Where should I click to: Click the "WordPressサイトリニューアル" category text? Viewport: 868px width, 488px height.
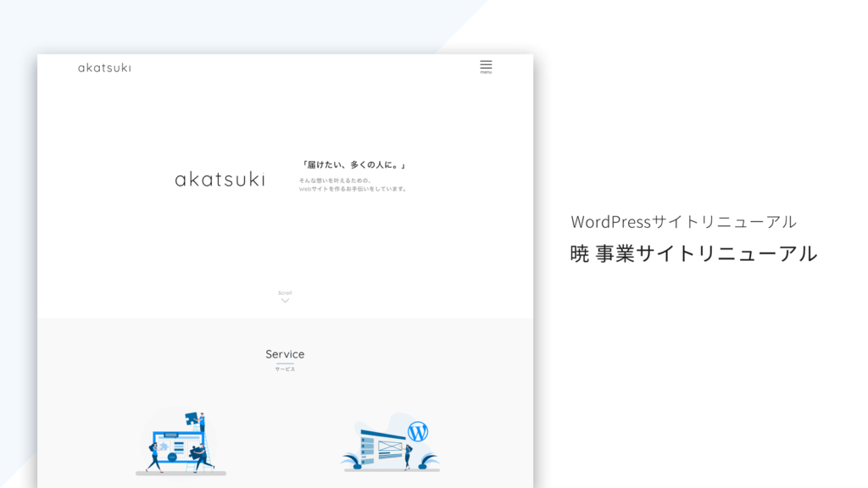pyautogui.click(x=683, y=222)
